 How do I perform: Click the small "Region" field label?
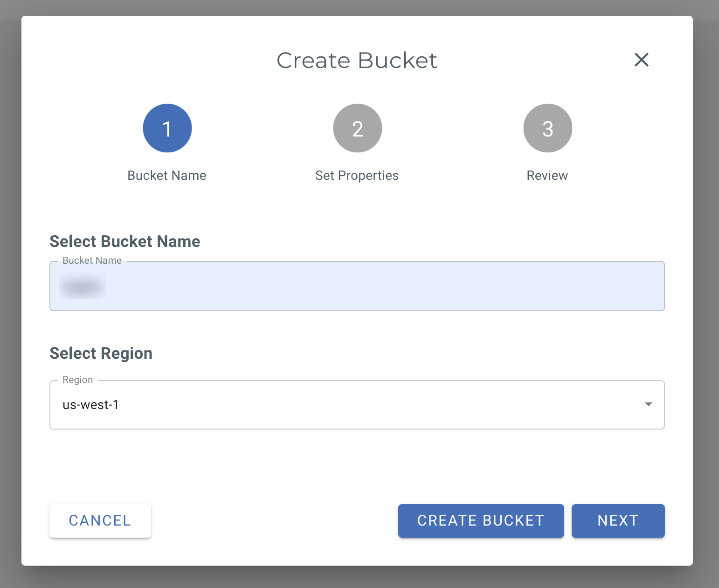(x=77, y=380)
